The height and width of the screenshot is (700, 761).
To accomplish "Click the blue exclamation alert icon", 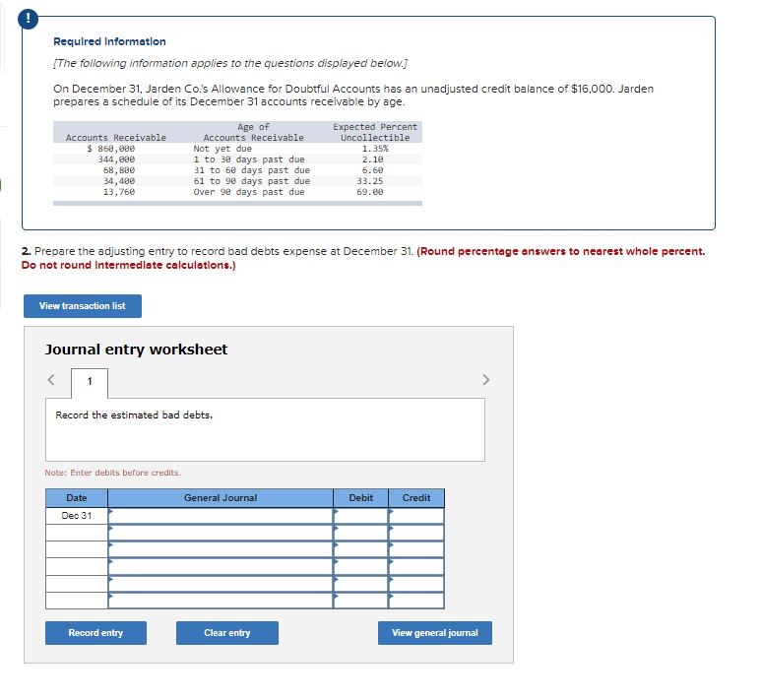I will 29,19.
